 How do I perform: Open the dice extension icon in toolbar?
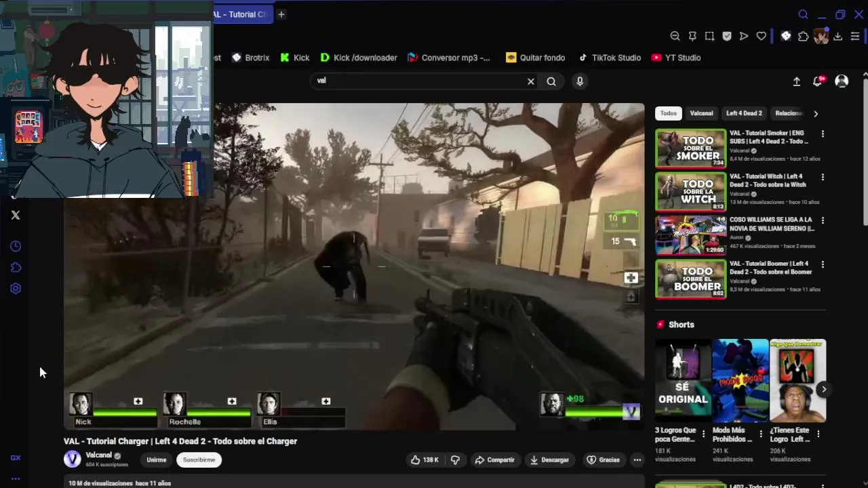(786, 36)
